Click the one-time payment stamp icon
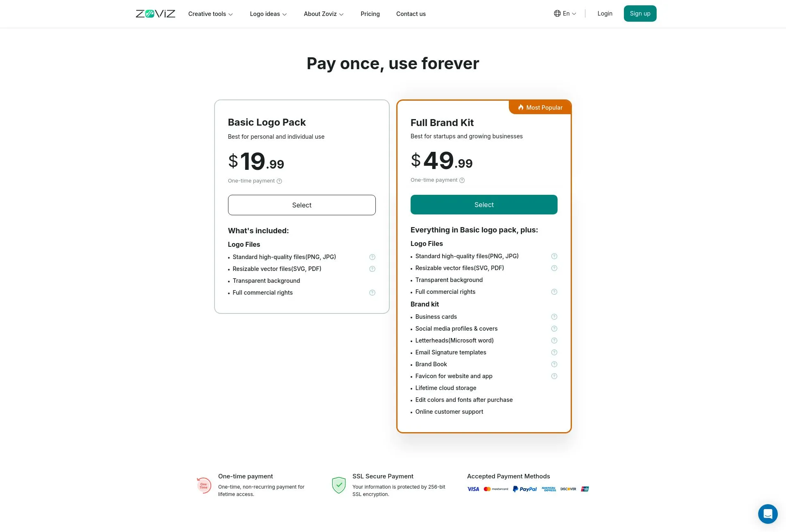Image resolution: width=786 pixels, height=532 pixels. 204,485
